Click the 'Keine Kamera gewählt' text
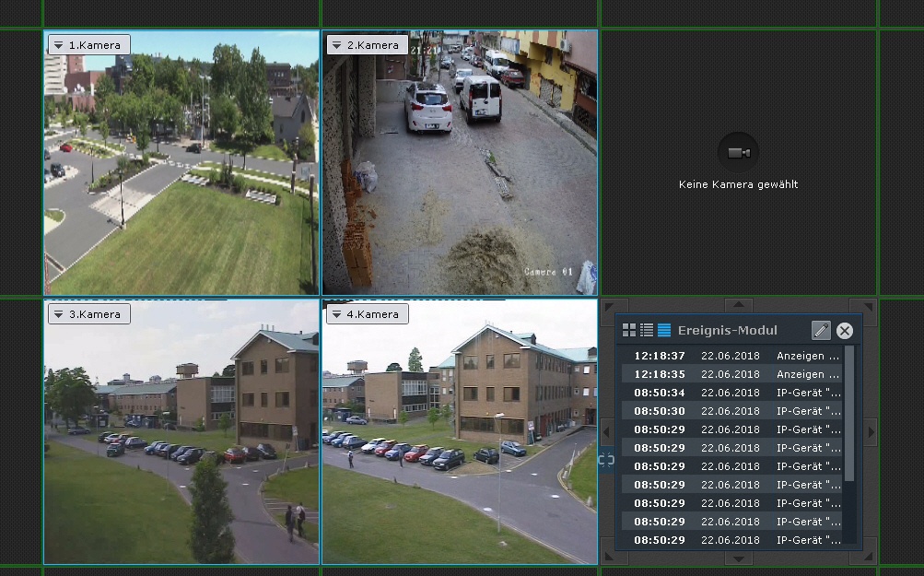The width and height of the screenshot is (924, 576). point(738,185)
